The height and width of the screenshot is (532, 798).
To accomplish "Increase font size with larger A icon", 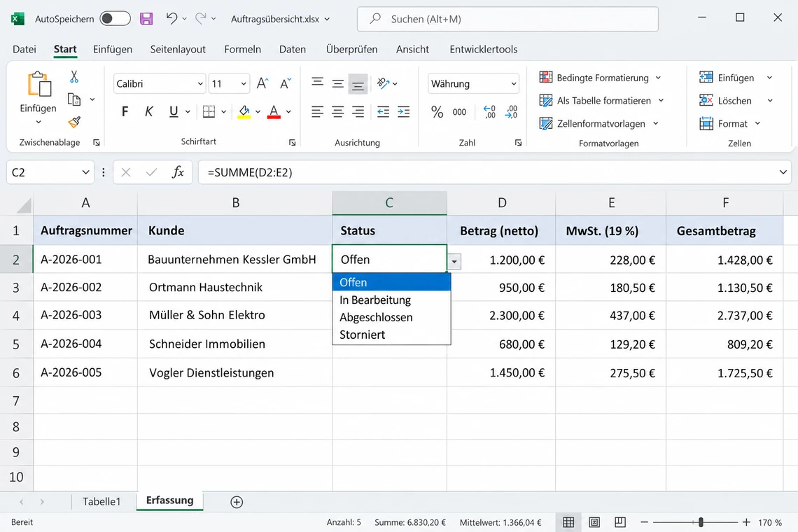I will point(262,83).
